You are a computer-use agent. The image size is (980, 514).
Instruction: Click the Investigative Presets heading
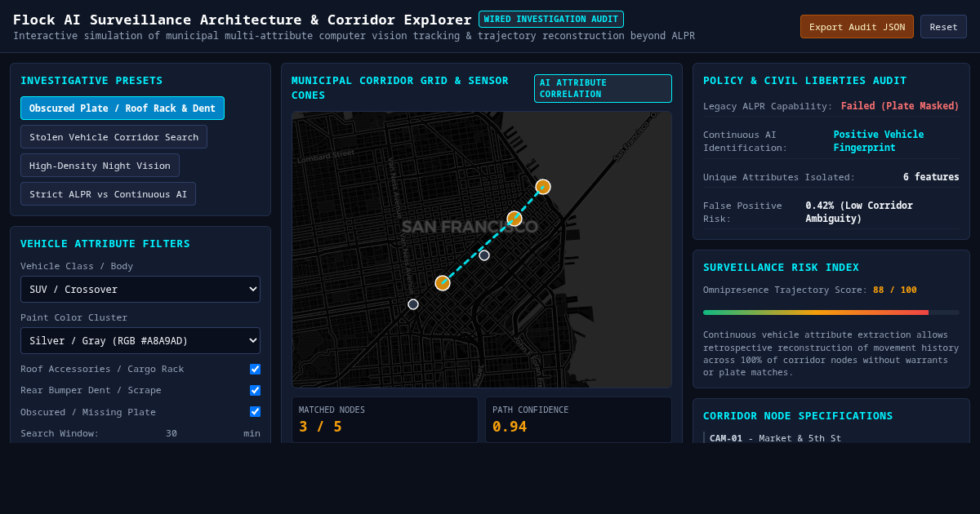pyautogui.click(x=91, y=81)
